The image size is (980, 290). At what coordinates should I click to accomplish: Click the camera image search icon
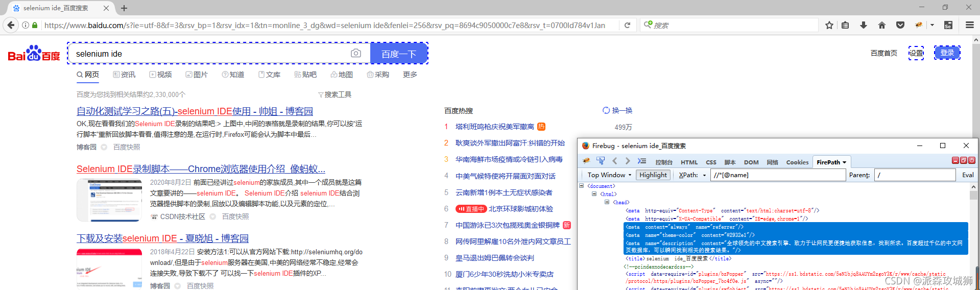pyautogui.click(x=356, y=54)
